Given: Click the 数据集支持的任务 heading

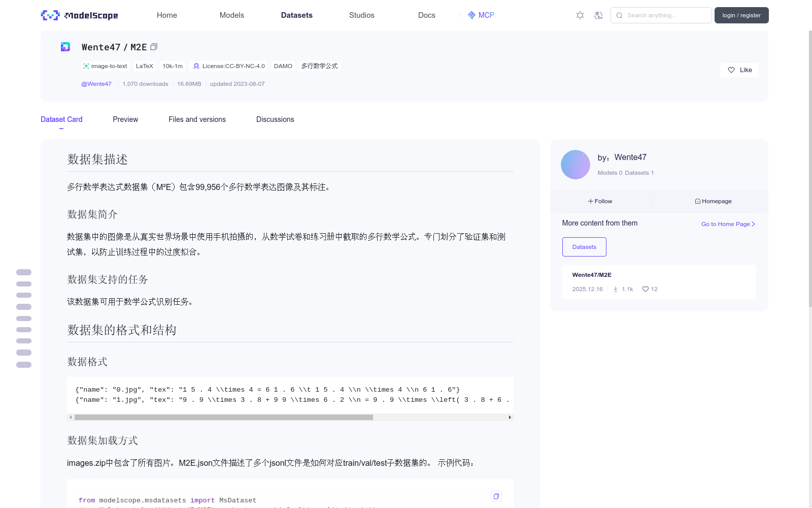Looking at the screenshot, I should click(x=108, y=279).
